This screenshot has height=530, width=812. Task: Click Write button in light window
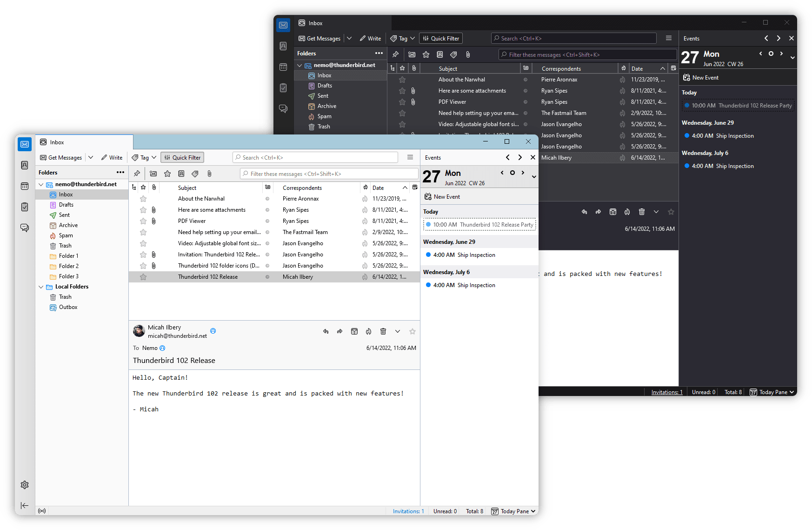click(112, 157)
